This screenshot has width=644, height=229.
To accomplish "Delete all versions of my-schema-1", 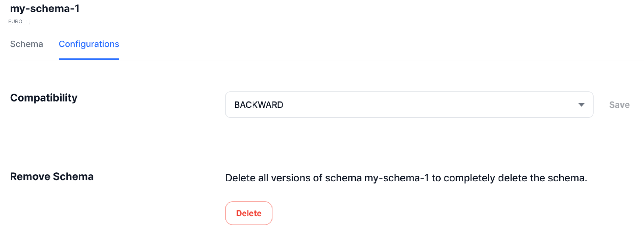I will 249,213.
